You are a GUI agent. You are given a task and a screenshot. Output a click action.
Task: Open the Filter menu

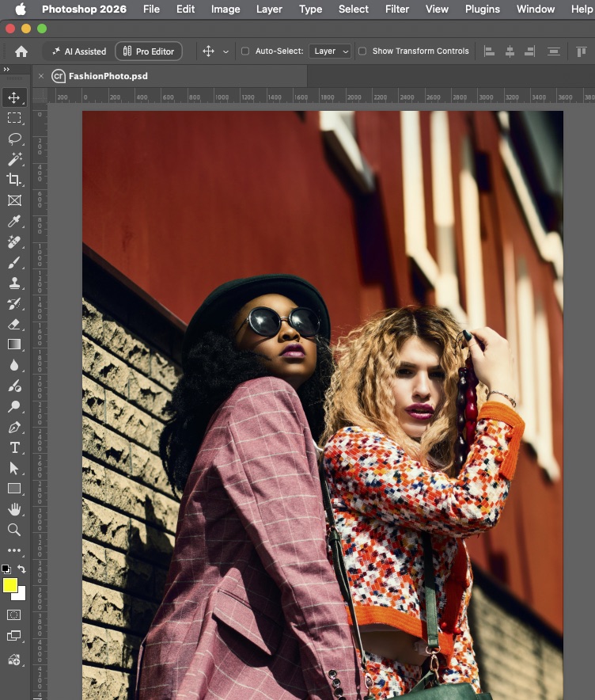397,9
